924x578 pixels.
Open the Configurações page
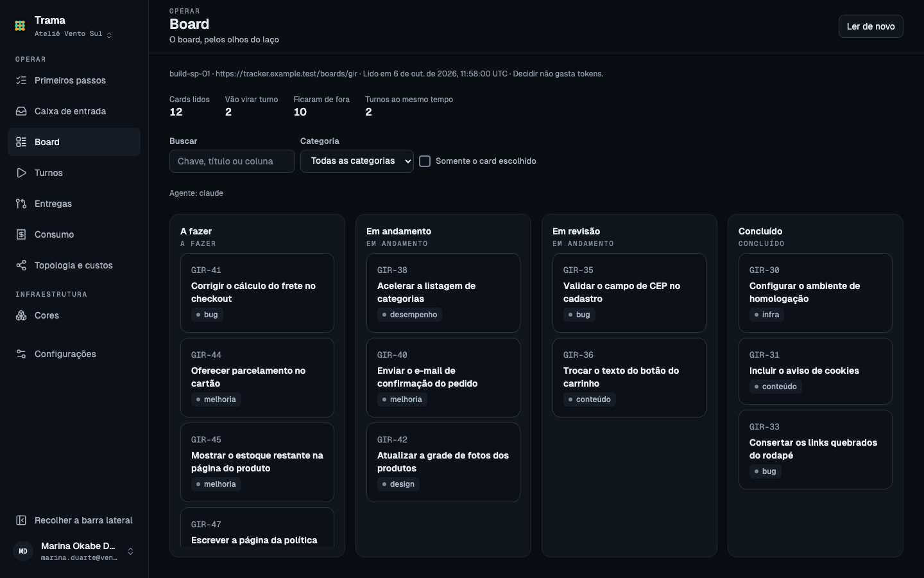pyautogui.click(x=74, y=354)
